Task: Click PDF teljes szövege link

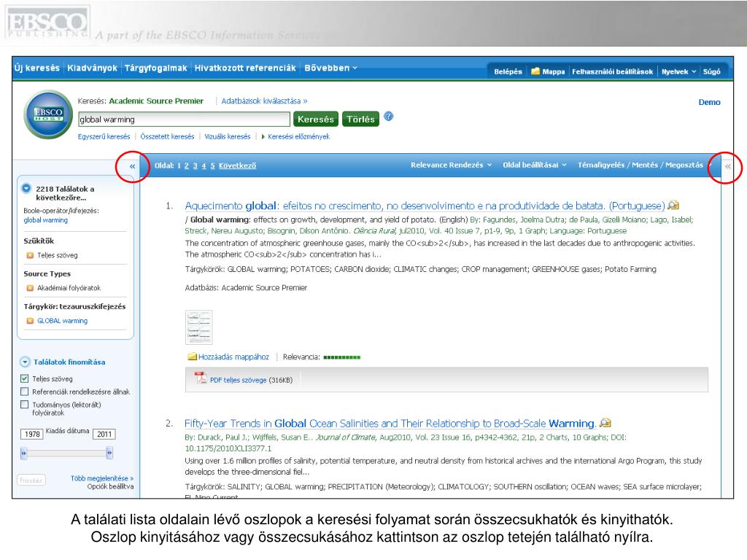Action: tap(239, 380)
